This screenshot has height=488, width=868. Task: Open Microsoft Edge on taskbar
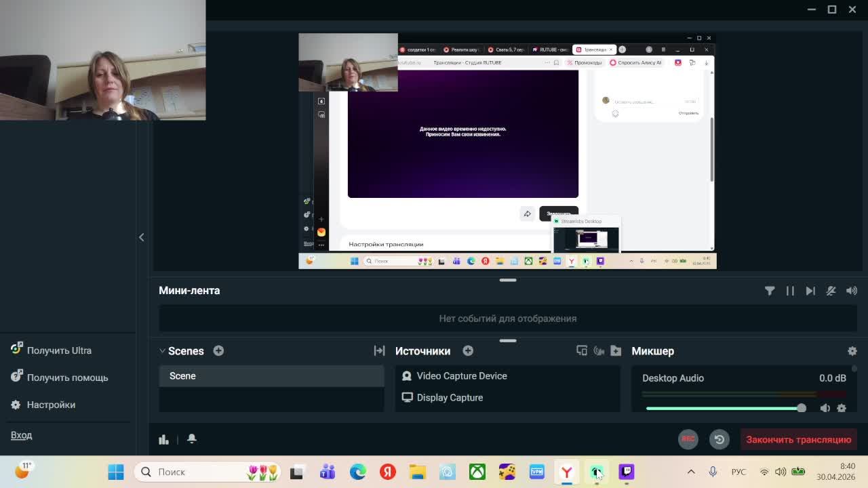(x=357, y=472)
